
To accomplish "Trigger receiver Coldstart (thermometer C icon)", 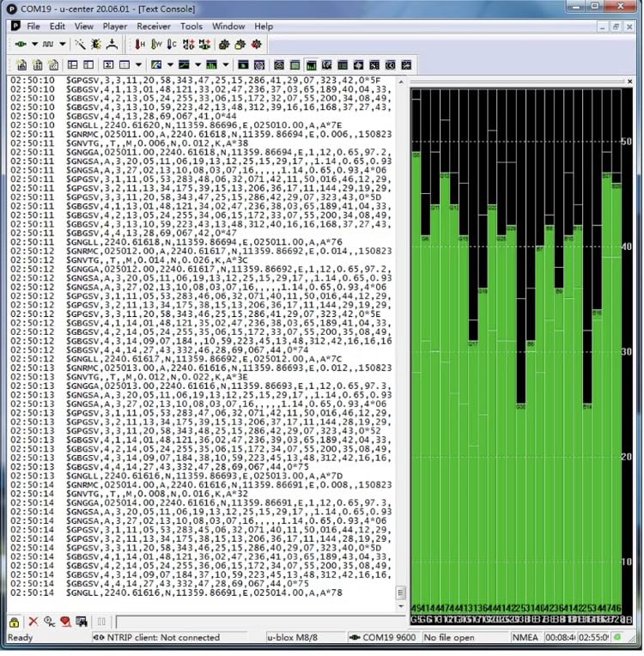I will click(x=172, y=44).
